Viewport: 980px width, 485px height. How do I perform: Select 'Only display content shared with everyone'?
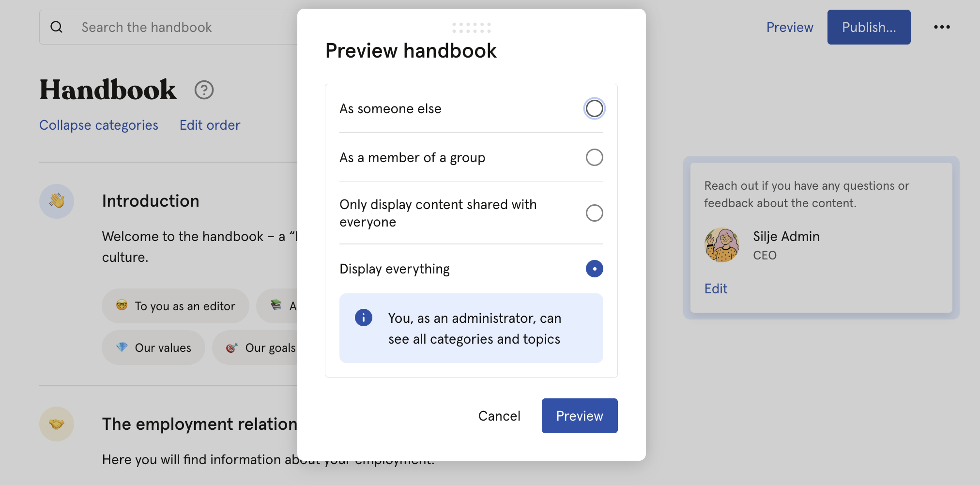(x=594, y=213)
